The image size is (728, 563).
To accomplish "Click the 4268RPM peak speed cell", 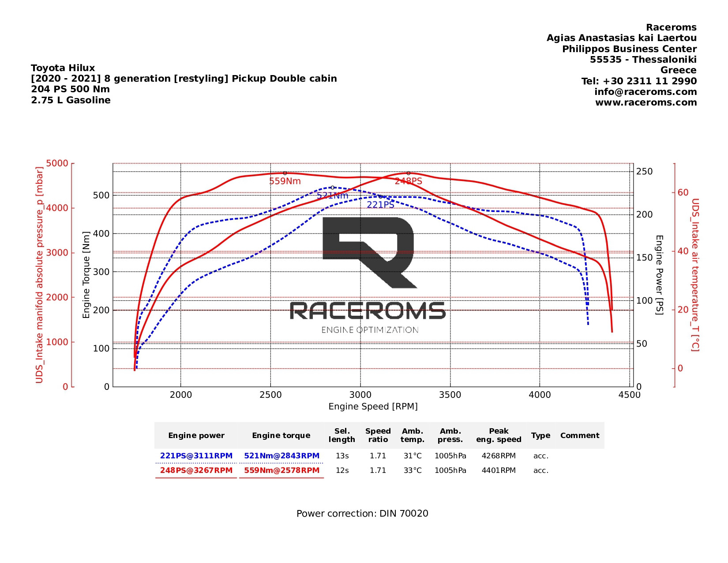I will [499, 456].
